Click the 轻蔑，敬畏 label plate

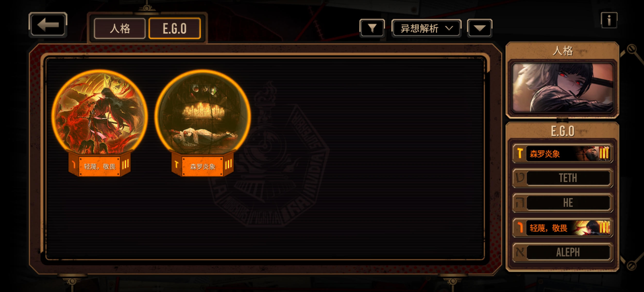tap(100, 166)
